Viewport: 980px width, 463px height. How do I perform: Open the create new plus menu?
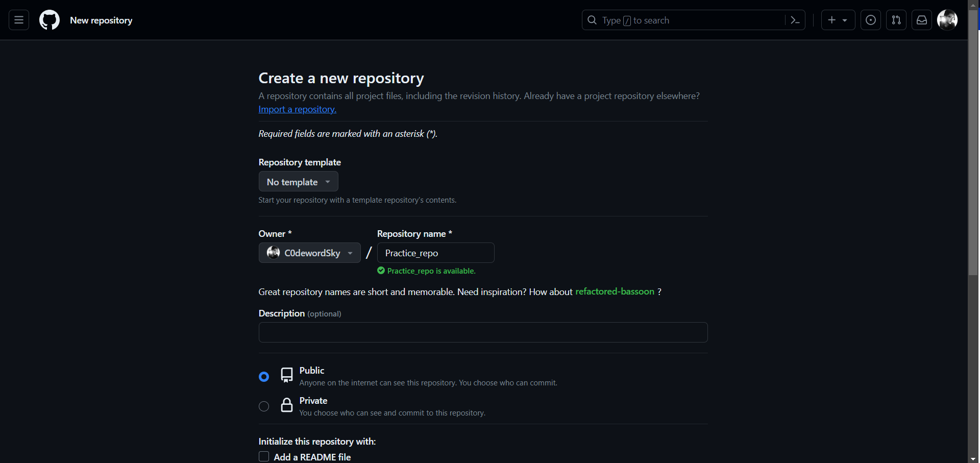[x=838, y=20]
